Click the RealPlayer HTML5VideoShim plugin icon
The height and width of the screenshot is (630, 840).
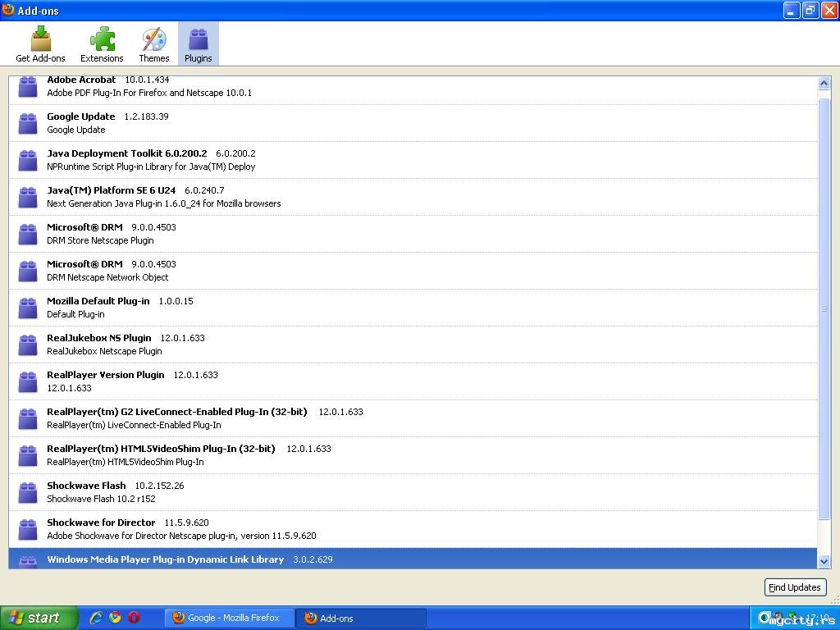tap(28, 456)
